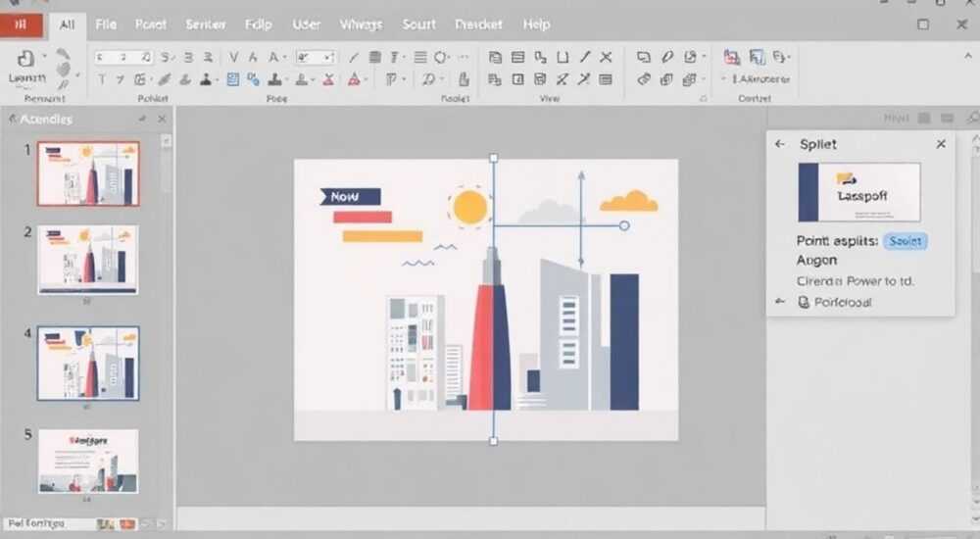980x539 pixels.
Task: Open the font size combo box
Action: [123, 58]
